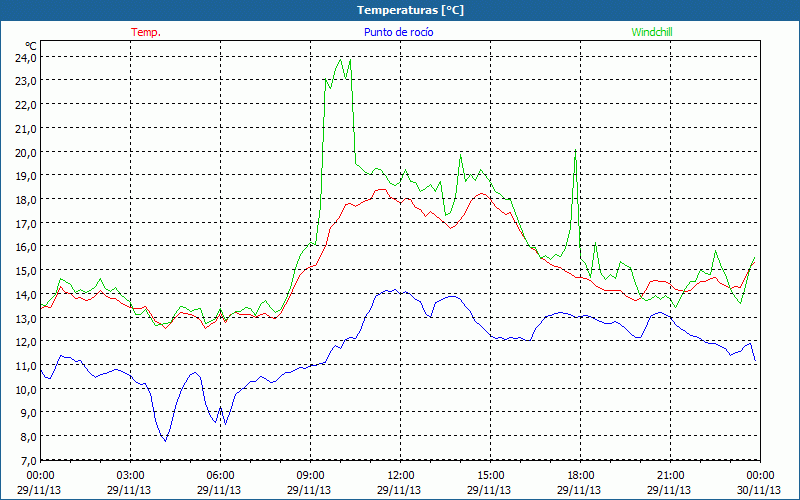Click the '11,0' y-axis value
Image resolution: width=800 pixels, height=500 pixels.
pos(25,366)
